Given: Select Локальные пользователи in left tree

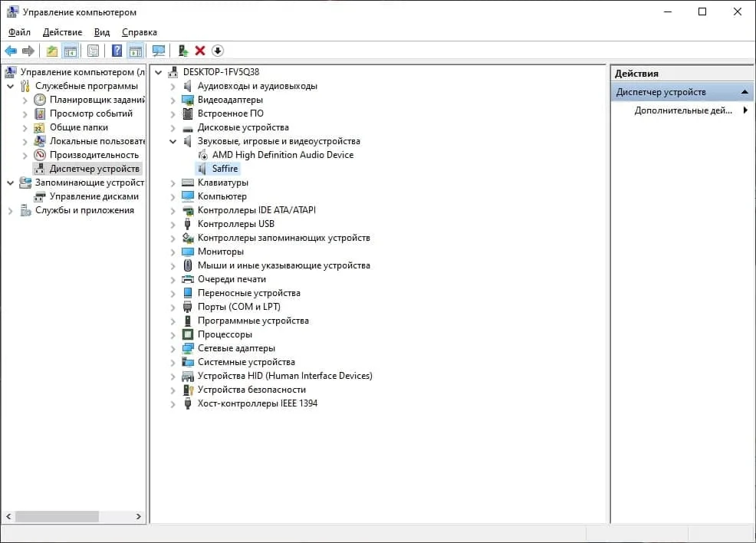Looking at the screenshot, I should point(97,141).
